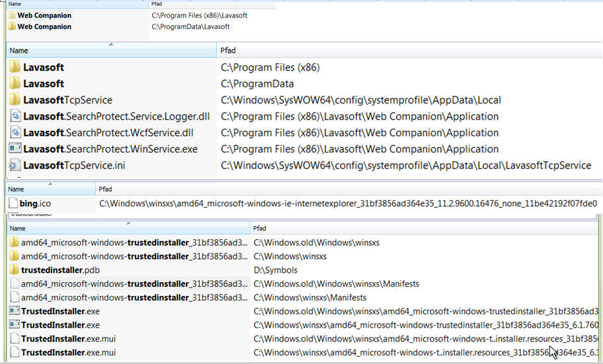Sort bing.ico list by Pfad column header
The width and height of the screenshot is (603, 364).
tap(348, 189)
